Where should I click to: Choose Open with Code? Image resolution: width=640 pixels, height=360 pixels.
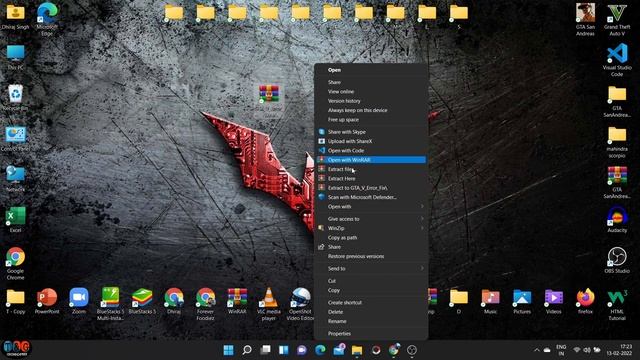[x=371, y=151]
